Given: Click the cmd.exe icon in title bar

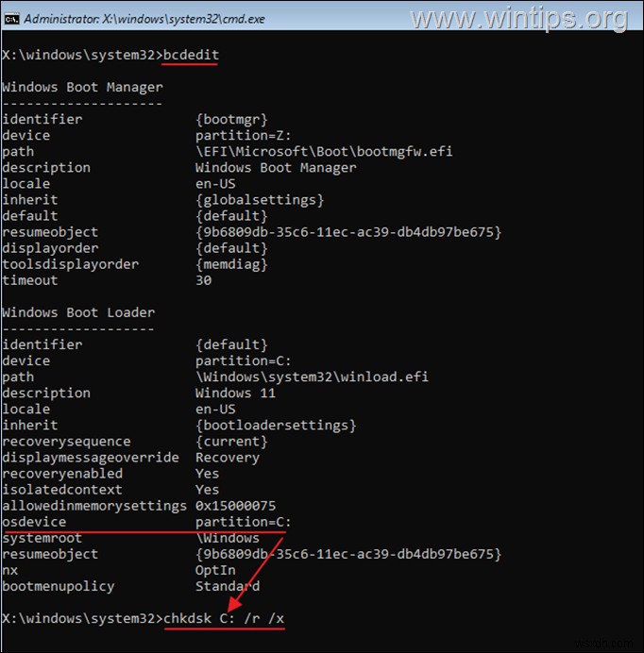Looking at the screenshot, I should point(12,18).
